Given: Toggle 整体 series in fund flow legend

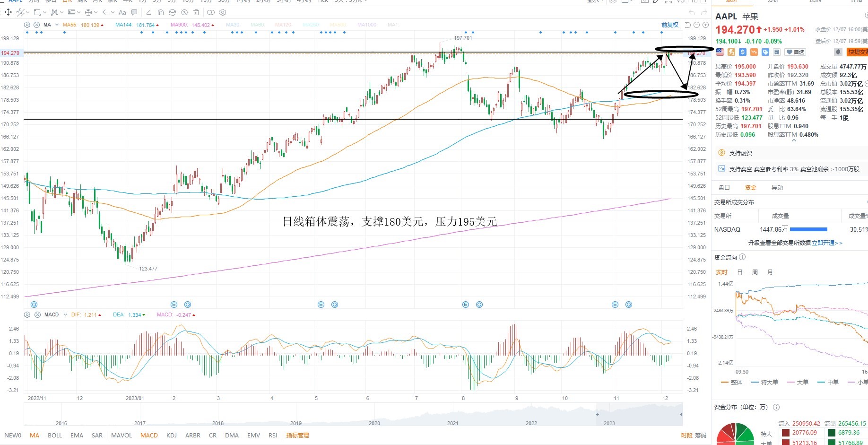Looking at the screenshot, I should [x=732, y=383].
